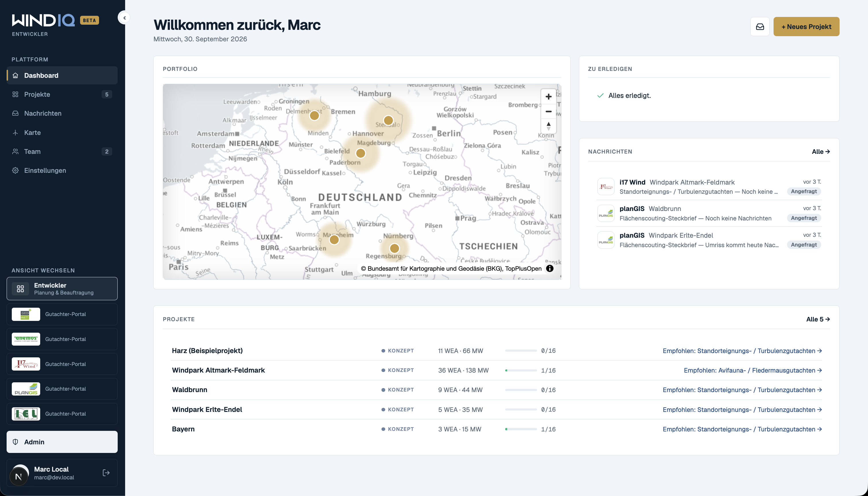Switch to I17 Wind Gutachter-Portal
This screenshot has height=496, width=868.
62,364
